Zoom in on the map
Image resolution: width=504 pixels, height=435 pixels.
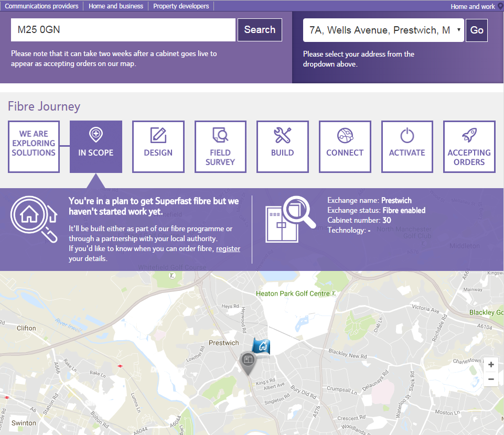point(491,365)
